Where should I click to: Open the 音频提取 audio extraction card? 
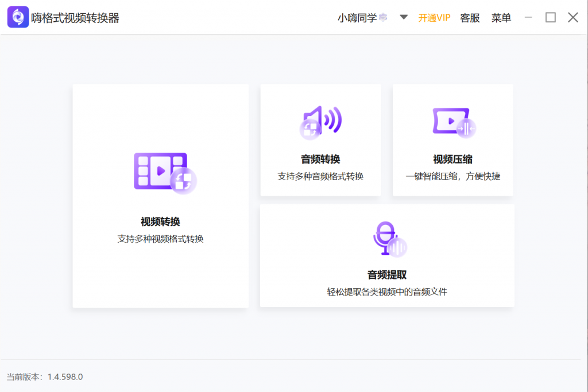(386, 255)
